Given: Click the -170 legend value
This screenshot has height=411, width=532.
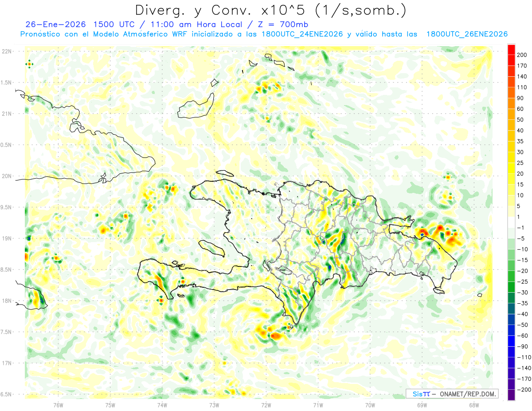Looking at the screenshot, I should tap(524, 379).
